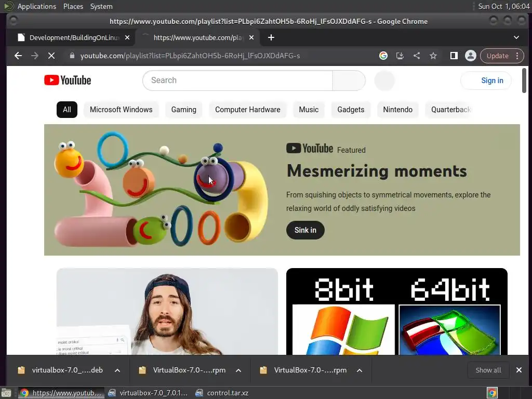
Task: Open the virtualbox-7.0 .deb download
Action: coord(67,370)
